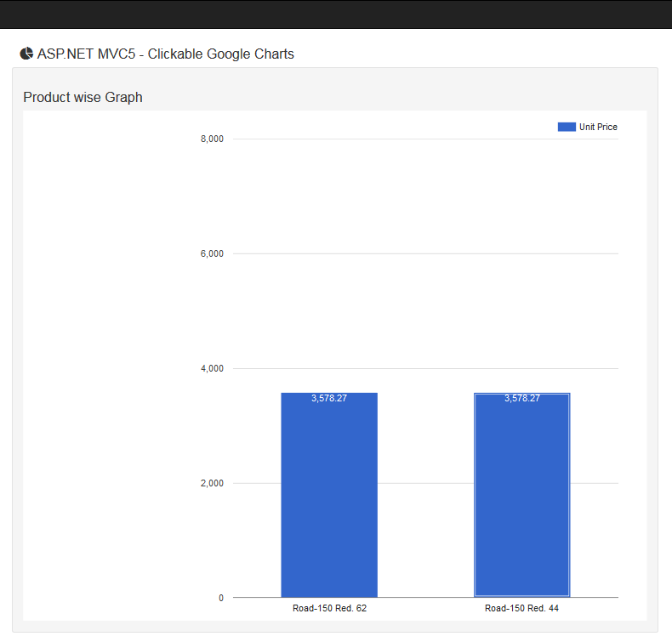The image size is (672, 642).
Task: Click the Road-150 Red. 62 axis label
Action: click(329, 609)
